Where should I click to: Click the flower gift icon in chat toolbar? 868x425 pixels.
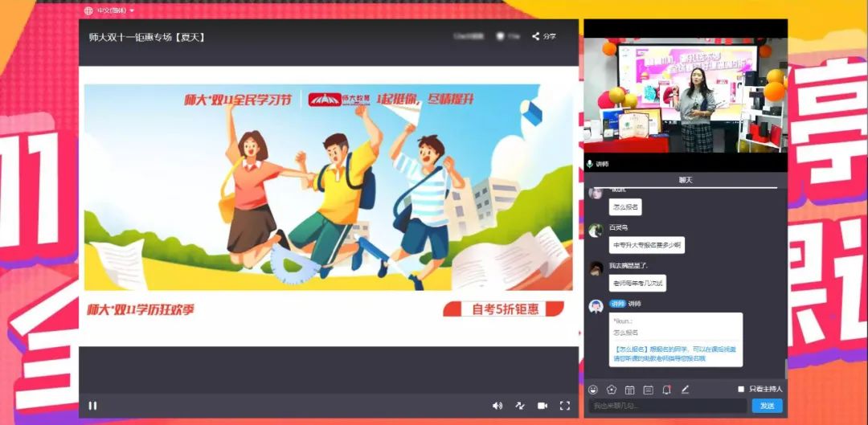pos(612,390)
